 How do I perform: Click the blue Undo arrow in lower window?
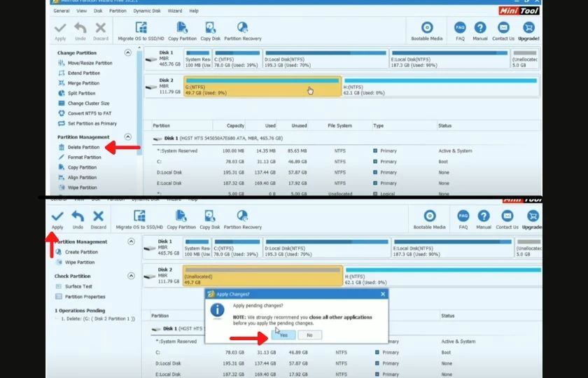(x=78, y=220)
